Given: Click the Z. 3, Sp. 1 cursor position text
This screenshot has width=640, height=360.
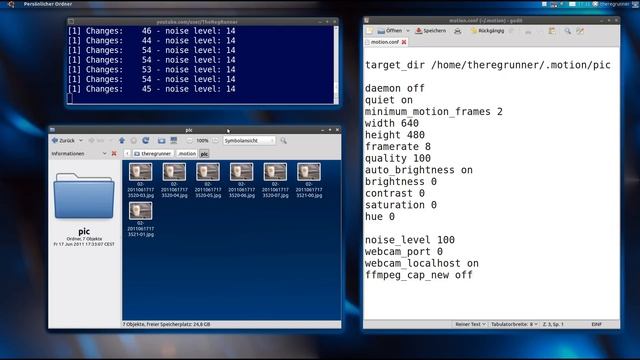Looking at the screenshot, I should click(553, 324).
